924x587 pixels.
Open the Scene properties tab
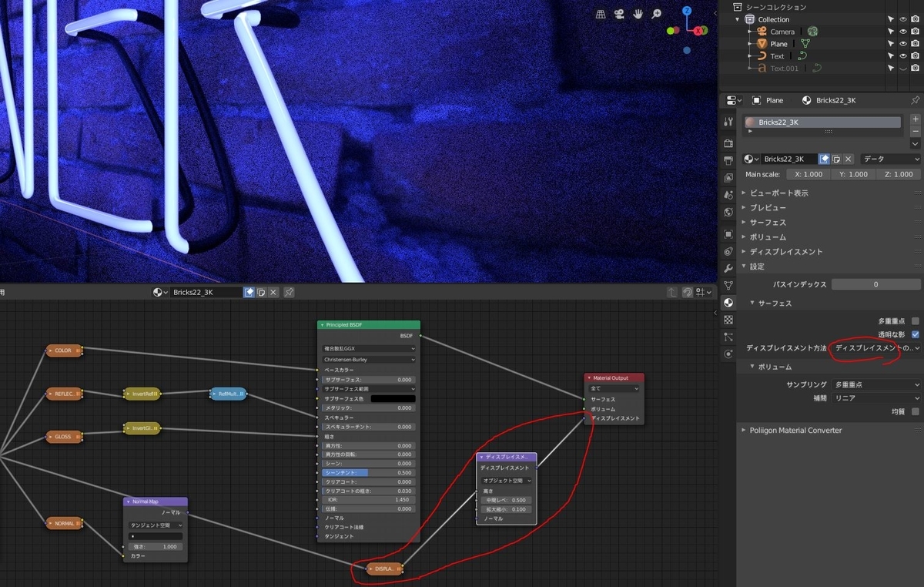point(728,195)
